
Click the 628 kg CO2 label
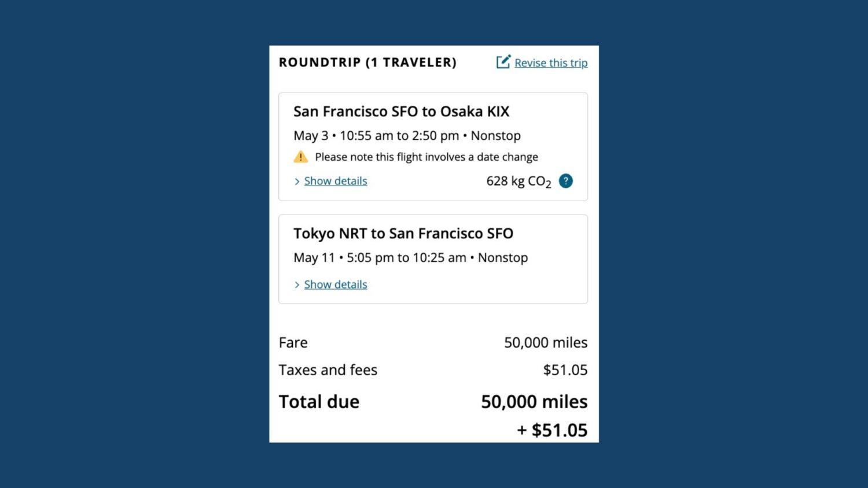[518, 181]
